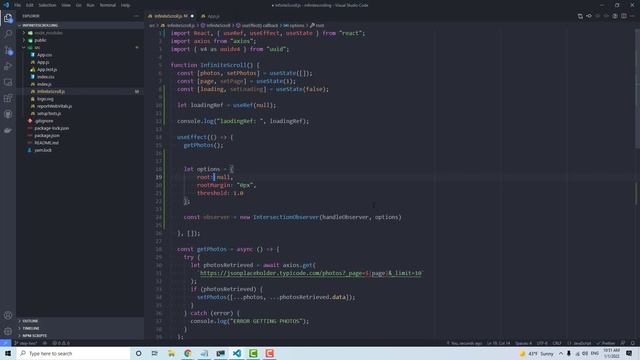Open package.json in the explorer
The width and height of the screenshot is (640, 360).
pos(47,136)
